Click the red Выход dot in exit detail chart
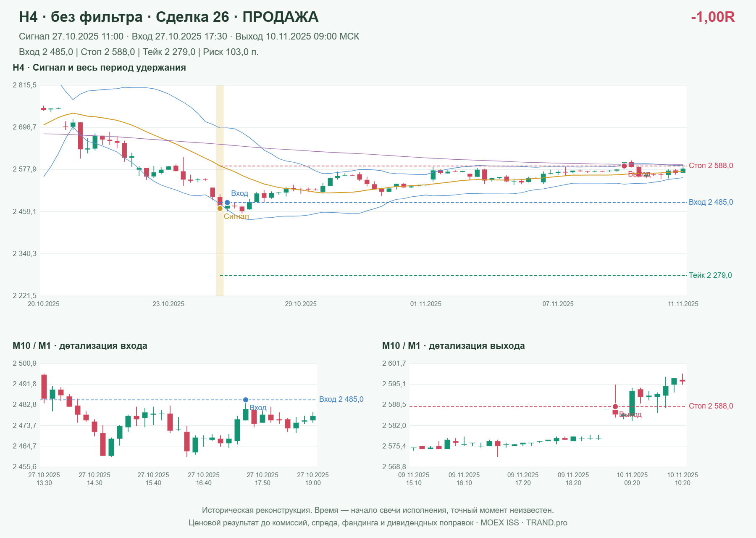756x538 pixels. (615, 406)
